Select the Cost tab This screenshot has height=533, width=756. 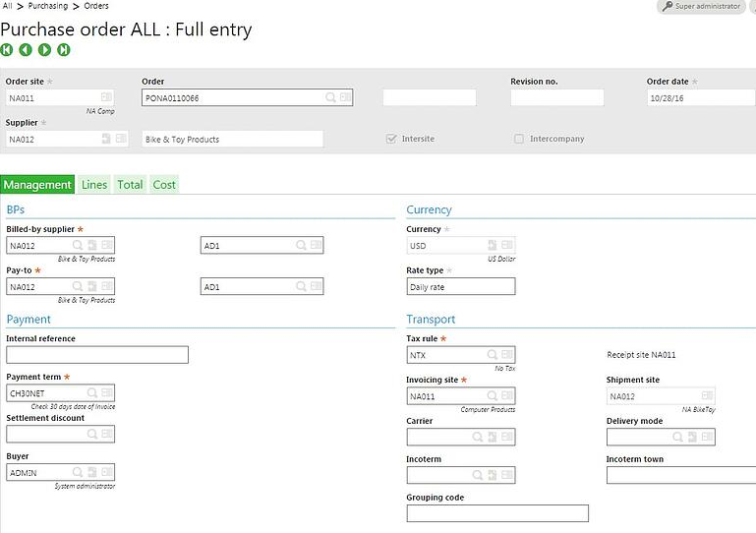(164, 184)
